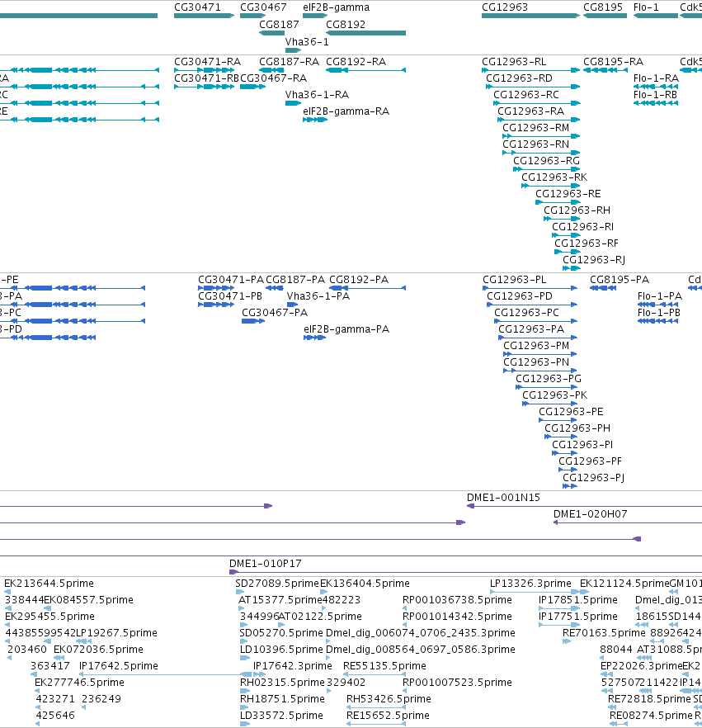This screenshot has height=728, width=702.
Task: Click transcript CG8195-RA
Action: pyautogui.click(x=614, y=62)
